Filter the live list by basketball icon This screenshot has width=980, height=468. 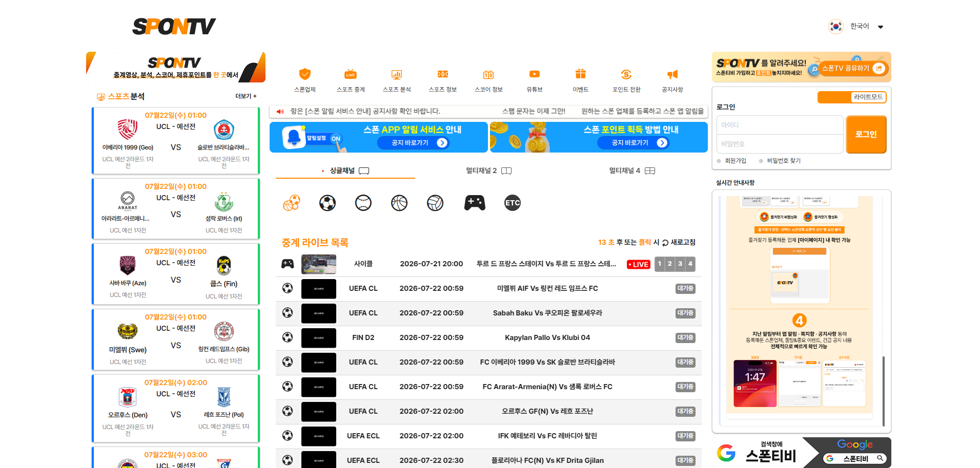click(399, 203)
